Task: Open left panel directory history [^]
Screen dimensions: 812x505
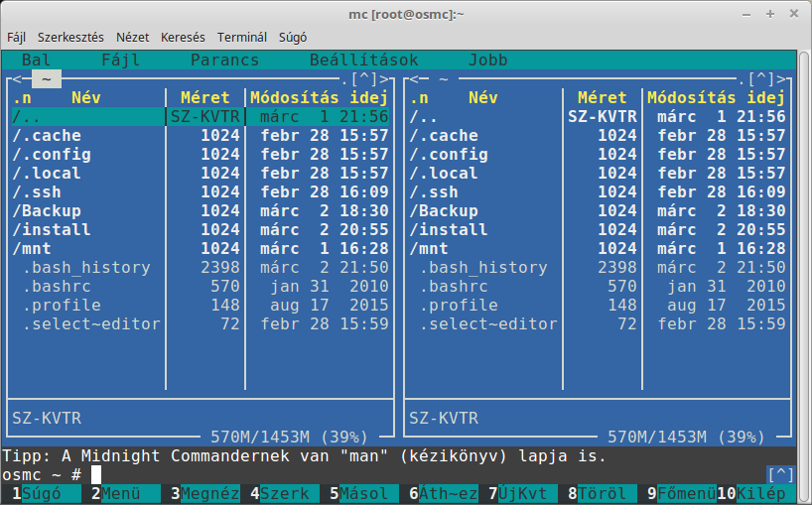Action: (364, 79)
